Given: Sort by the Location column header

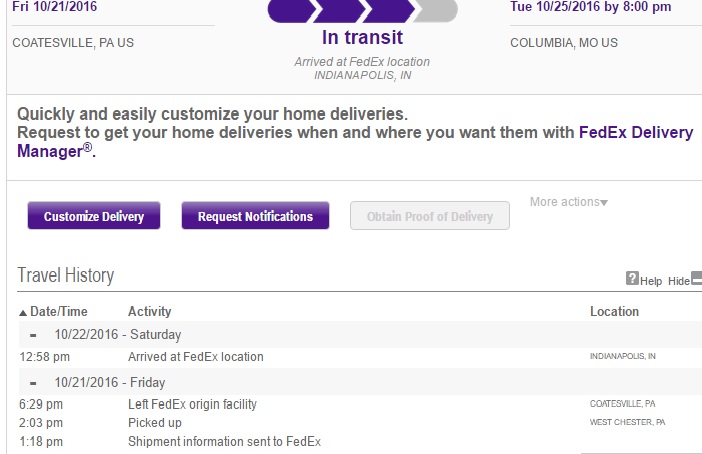Looking at the screenshot, I should coord(614,312).
